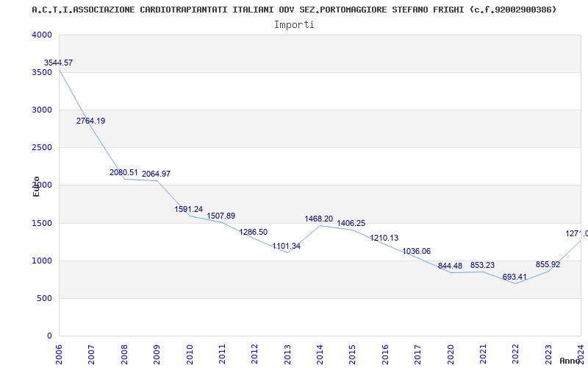Click the chart title with the association name
This screenshot has height=368, width=588.
[x=295, y=10]
